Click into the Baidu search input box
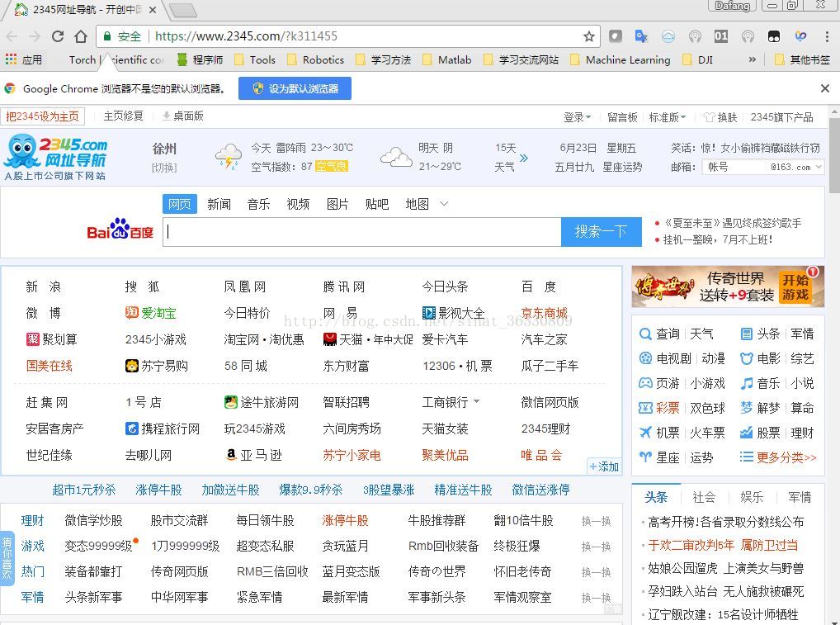 (361, 231)
